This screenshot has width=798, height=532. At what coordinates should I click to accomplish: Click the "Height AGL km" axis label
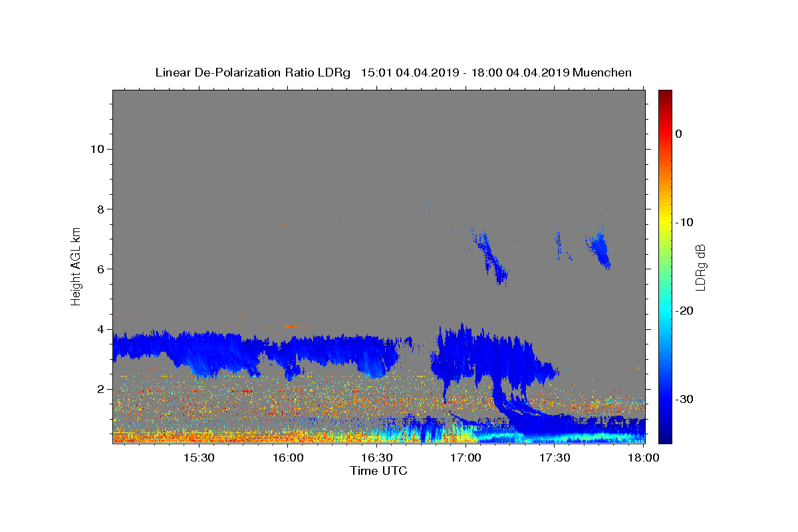[x=76, y=265]
